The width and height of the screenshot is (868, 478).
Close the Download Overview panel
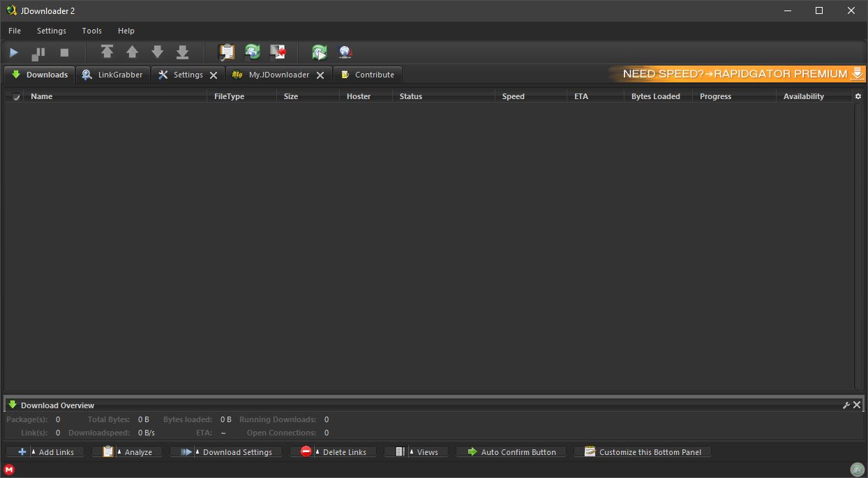[857, 405]
